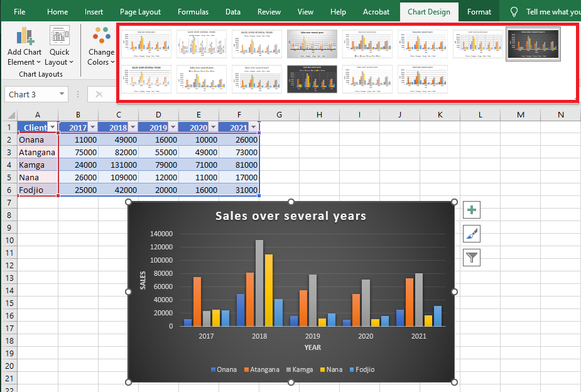Click the Tell me lightbulb icon
The height and width of the screenshot is (392, 581).
[x=514, y=12]
